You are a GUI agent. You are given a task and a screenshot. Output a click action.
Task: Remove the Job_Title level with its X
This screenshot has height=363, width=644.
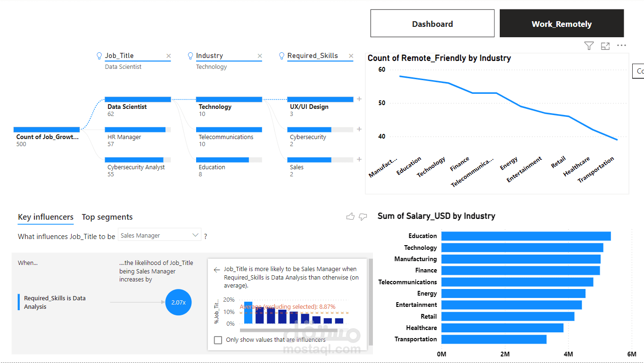pos(168,56)
